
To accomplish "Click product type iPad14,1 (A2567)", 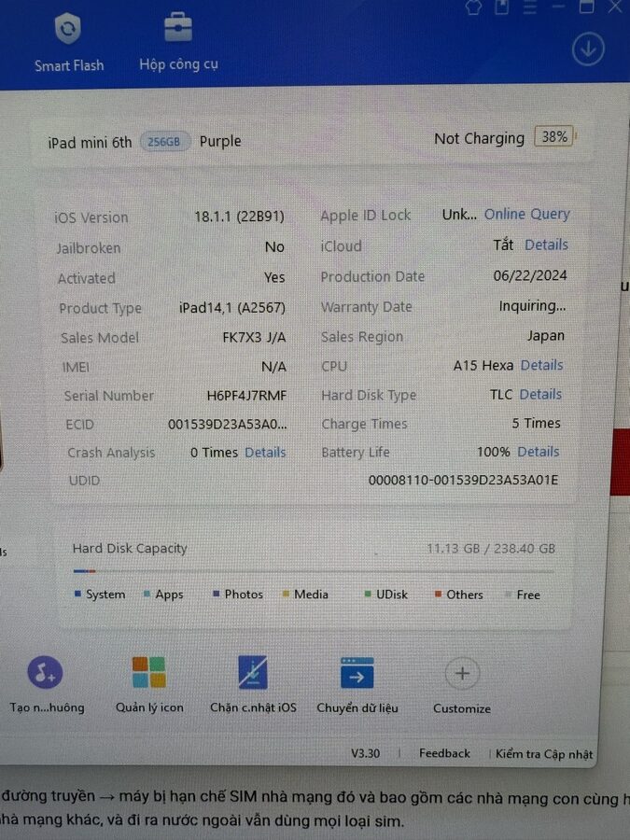I will click(x=232, y=307).
